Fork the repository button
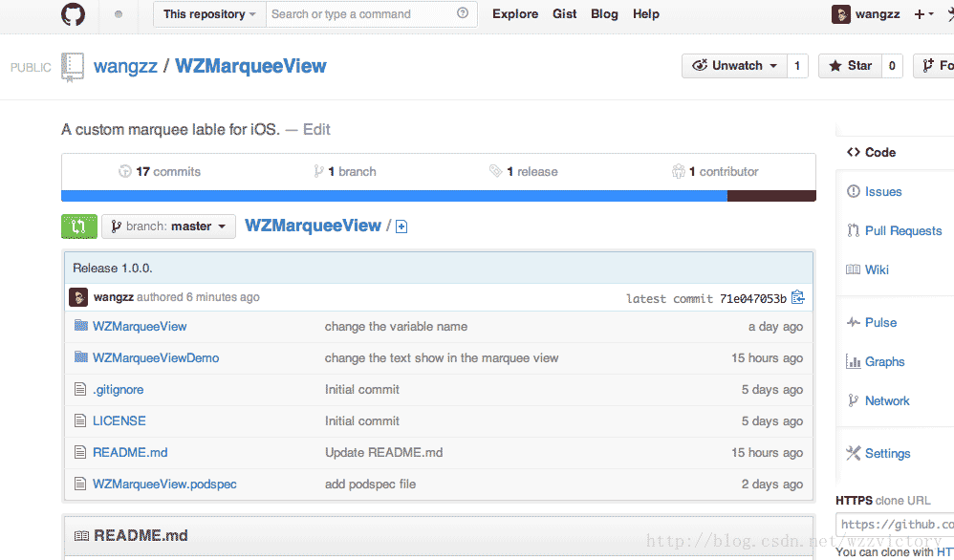Screen dimensions: 954x560 point(934,66)
